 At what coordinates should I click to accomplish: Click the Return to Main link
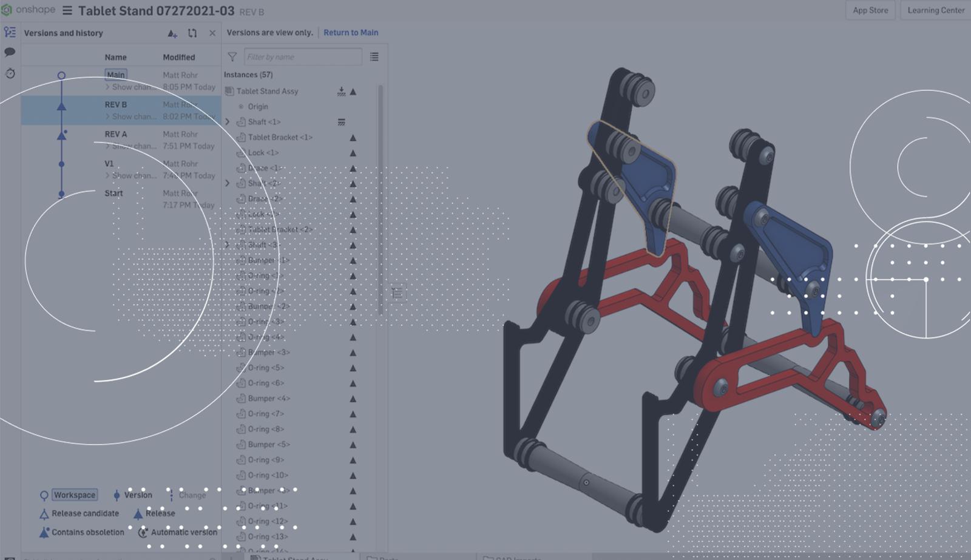[x=351, y=33]
